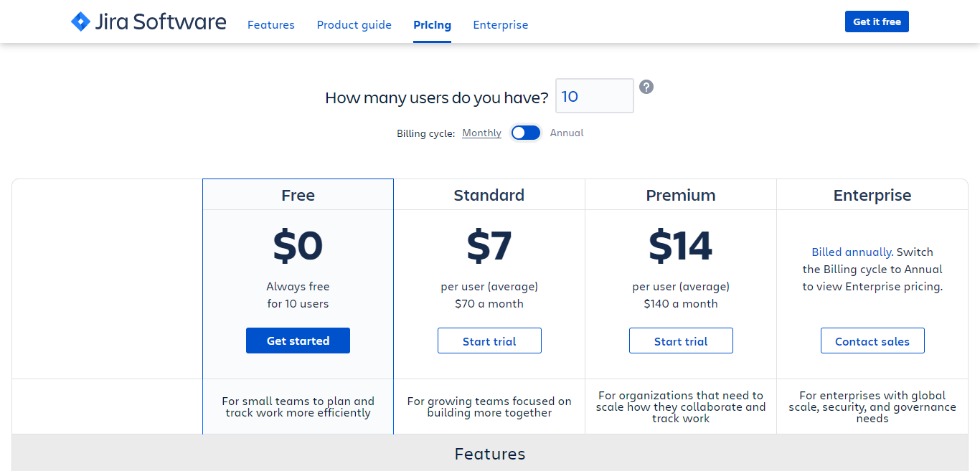
Task: Click the Premium plan heading
Action: pyautogui.click(x=681, y=195)
